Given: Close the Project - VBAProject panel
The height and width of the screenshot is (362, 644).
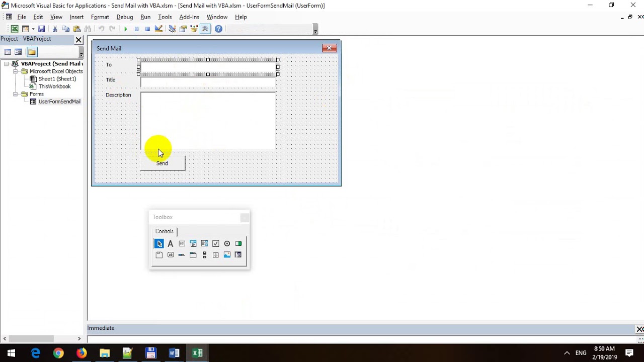Looking at the screenshot, I should (78, 39).
